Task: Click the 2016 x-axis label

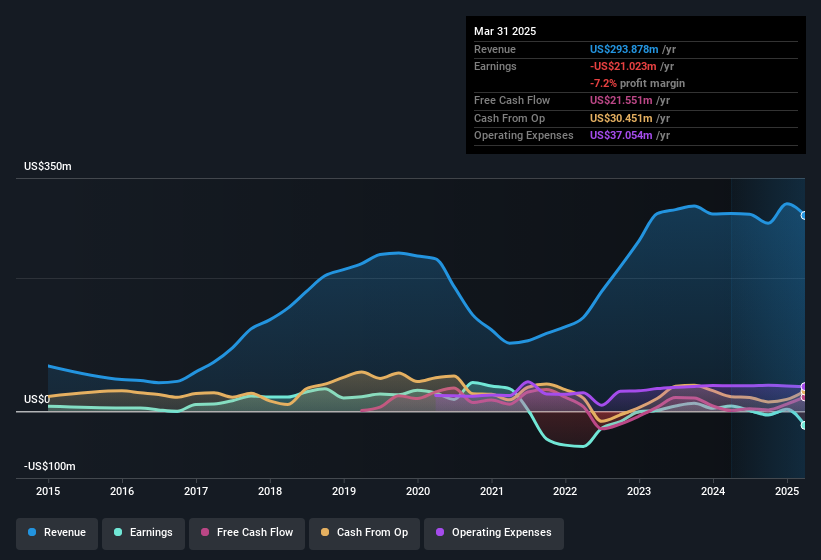Action: (x=122, y=491)
